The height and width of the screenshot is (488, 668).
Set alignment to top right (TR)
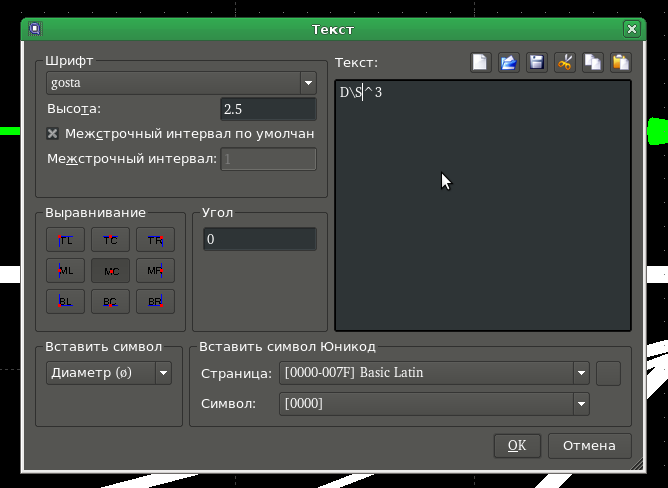click(x=155, y=240)
